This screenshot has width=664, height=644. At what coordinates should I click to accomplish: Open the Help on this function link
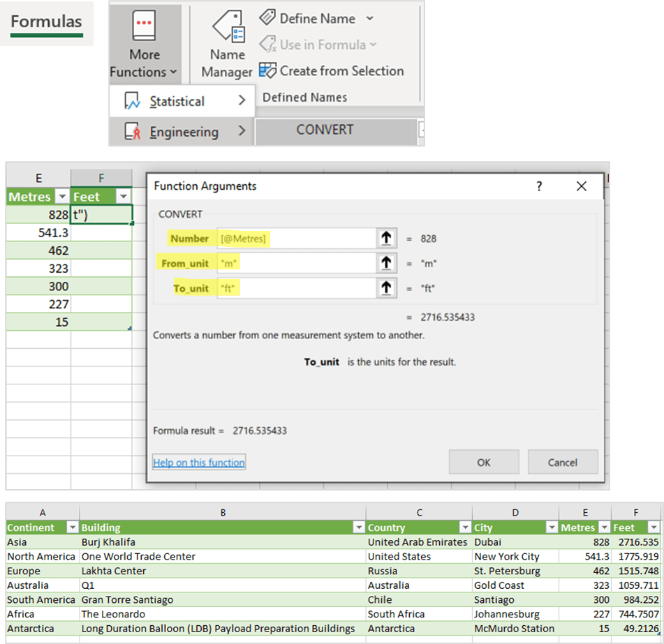[x=199, y=463]
